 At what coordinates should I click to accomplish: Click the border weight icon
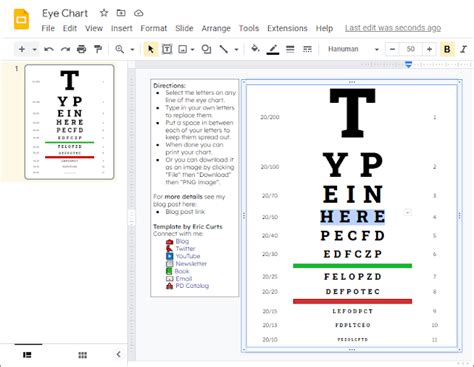(290, 49)
